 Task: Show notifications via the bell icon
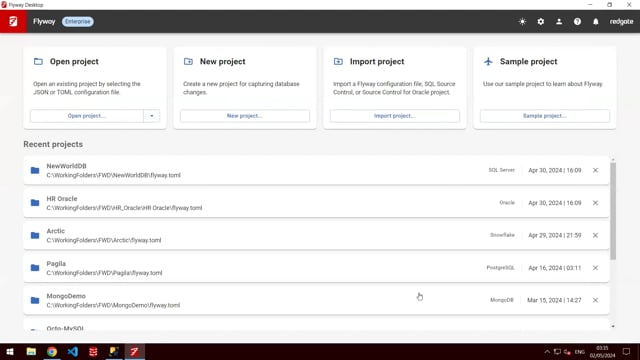(596, 22)
